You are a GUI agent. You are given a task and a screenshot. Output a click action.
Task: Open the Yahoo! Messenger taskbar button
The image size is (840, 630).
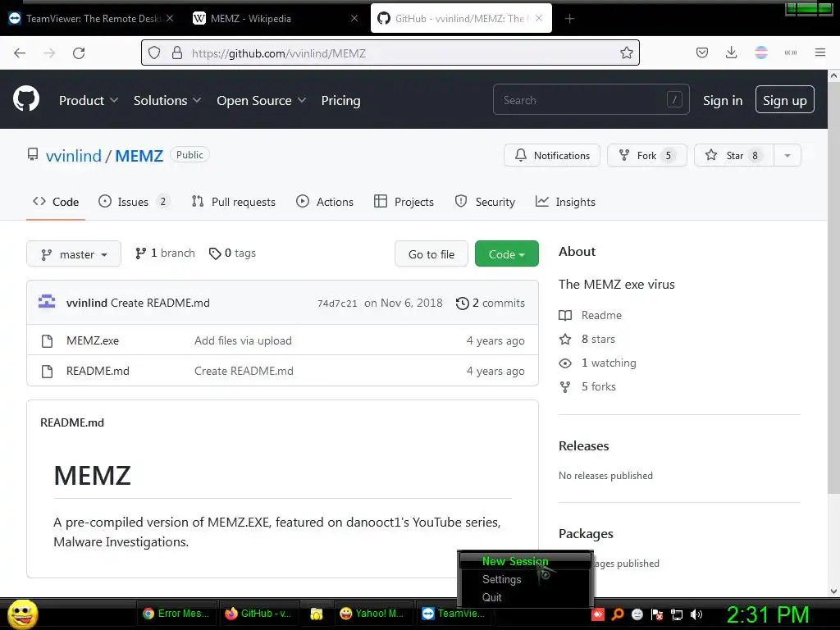(373, 614)
